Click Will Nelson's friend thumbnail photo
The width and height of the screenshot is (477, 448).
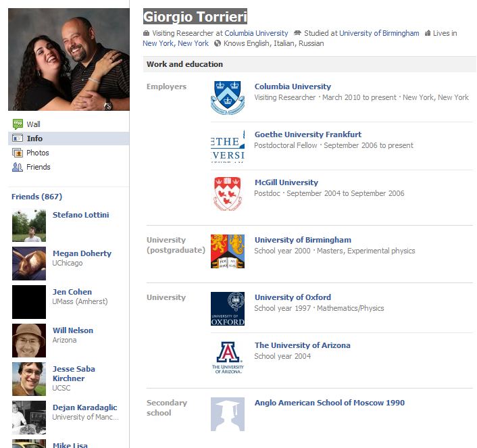coord(29,341)
